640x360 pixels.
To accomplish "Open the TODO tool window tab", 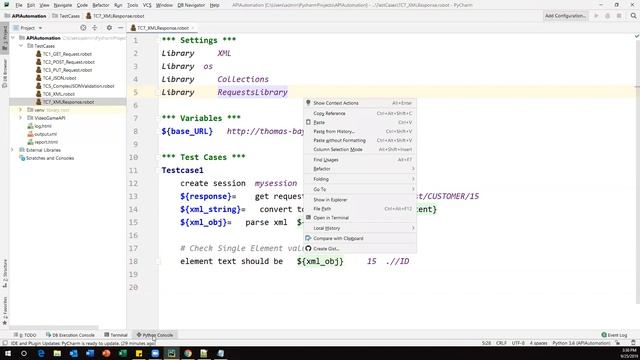I will [25, 335].
